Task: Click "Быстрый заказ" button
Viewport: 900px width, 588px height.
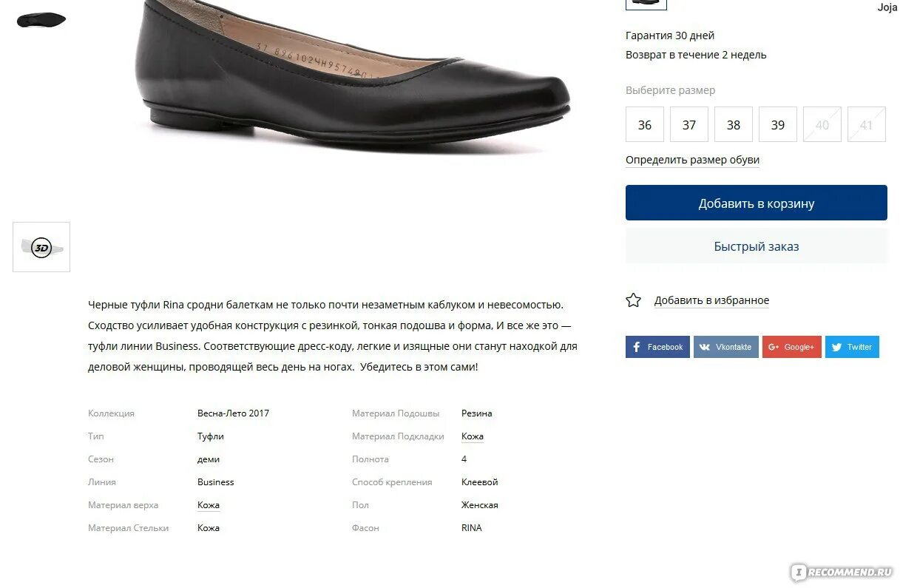Action: pos(757,246)
